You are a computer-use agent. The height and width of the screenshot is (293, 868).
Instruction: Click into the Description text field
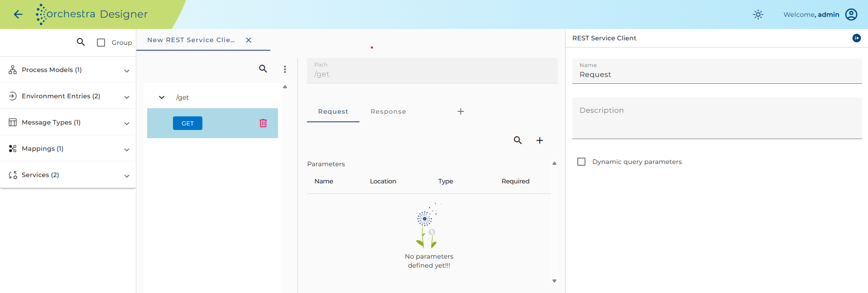[717, 118]
